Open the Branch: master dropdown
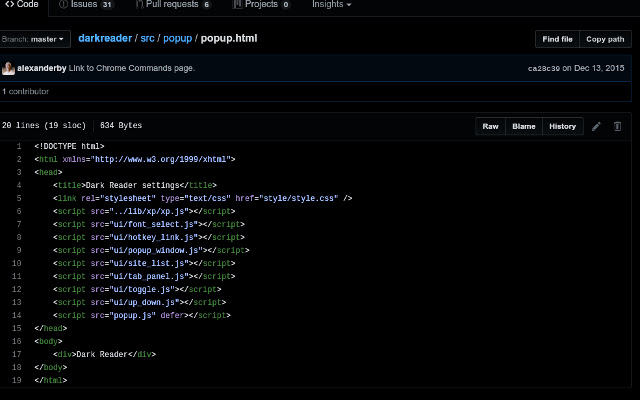Screen dimensions: 640x400 coord(35,39)
